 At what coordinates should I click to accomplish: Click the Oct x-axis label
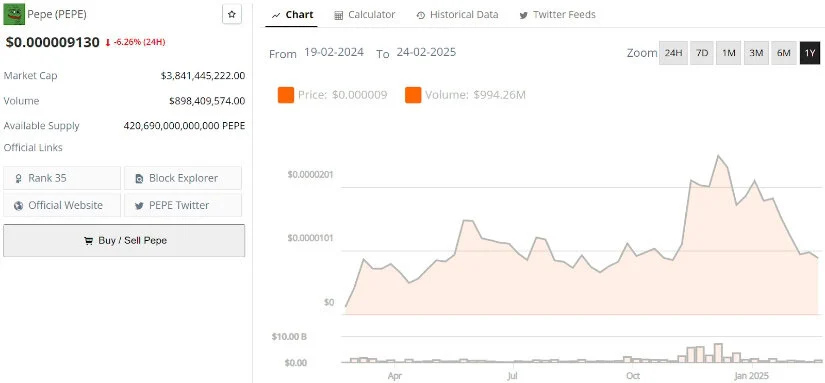(632, 376)
